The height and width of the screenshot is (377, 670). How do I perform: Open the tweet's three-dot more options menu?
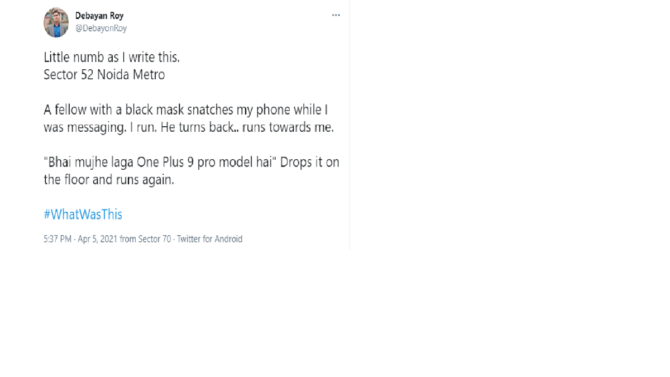point(336,15)
